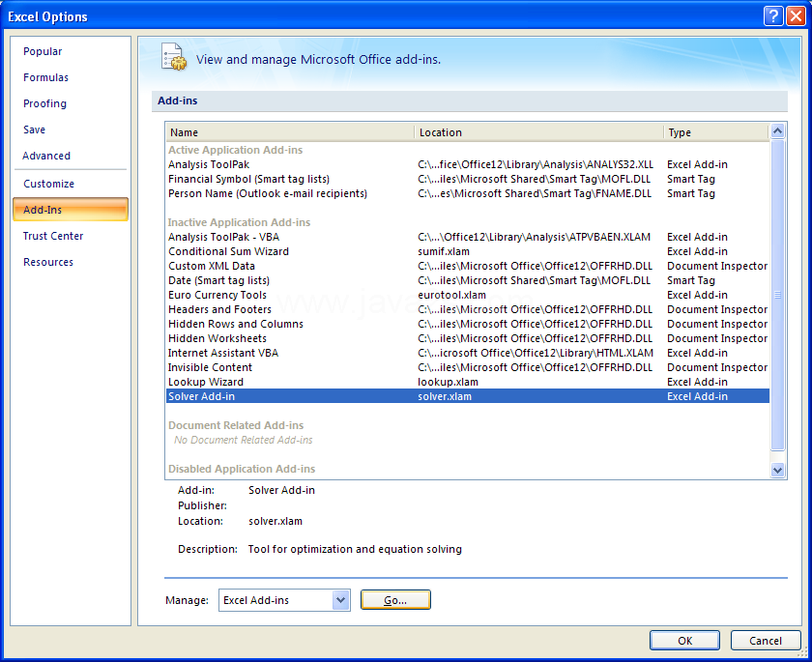Select the Lookup Wizard add-in
This screenshot has width=812, height=662.
point(468,382)
